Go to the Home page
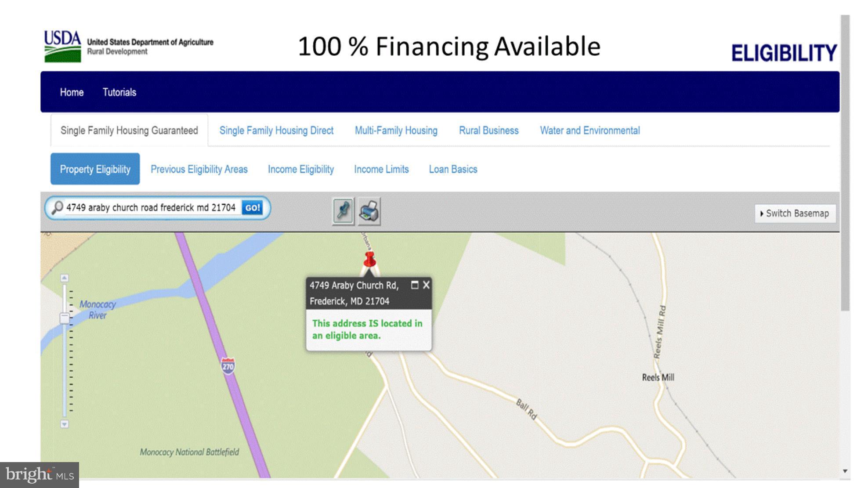 coord(72,92)
